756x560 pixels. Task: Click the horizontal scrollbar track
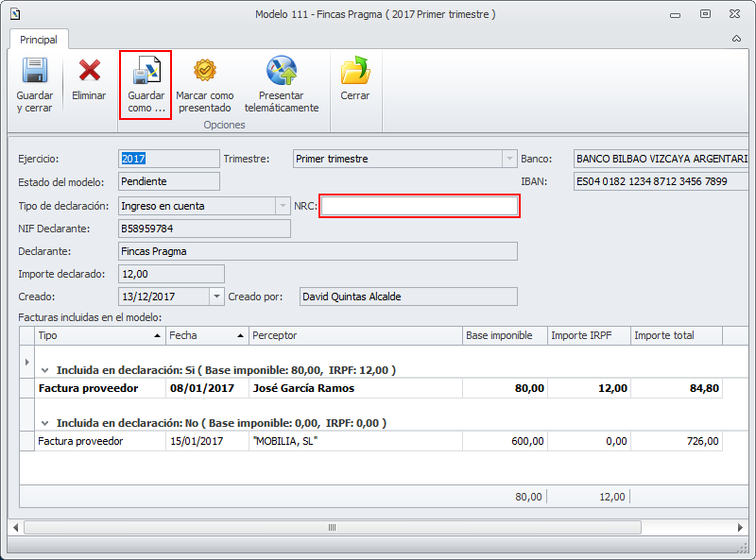[x=378, y=527]
